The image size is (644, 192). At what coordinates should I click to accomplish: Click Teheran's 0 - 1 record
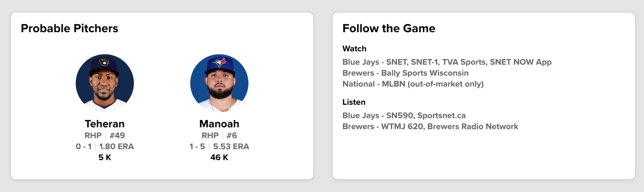pyautogui.click(x=84, y=147)
